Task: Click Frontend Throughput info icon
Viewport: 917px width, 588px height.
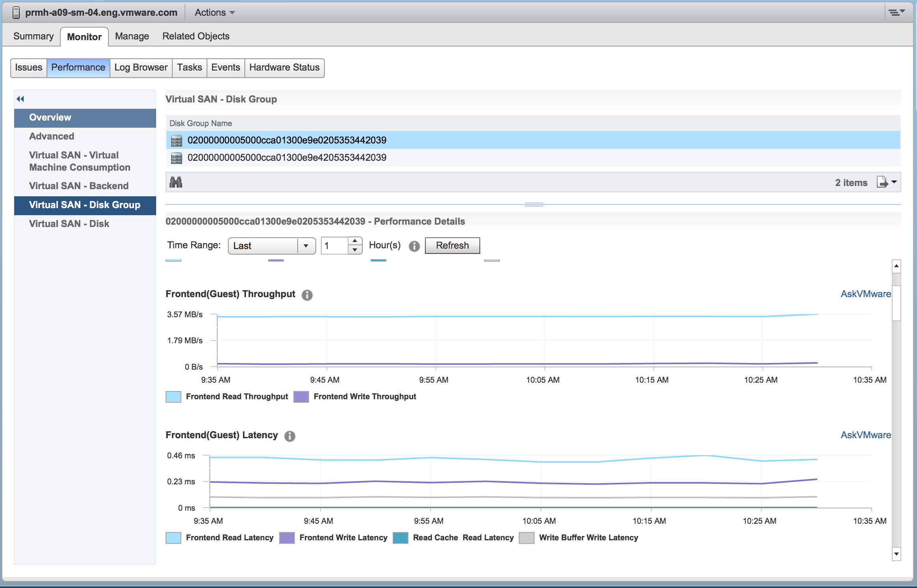Action: point(307,295)
